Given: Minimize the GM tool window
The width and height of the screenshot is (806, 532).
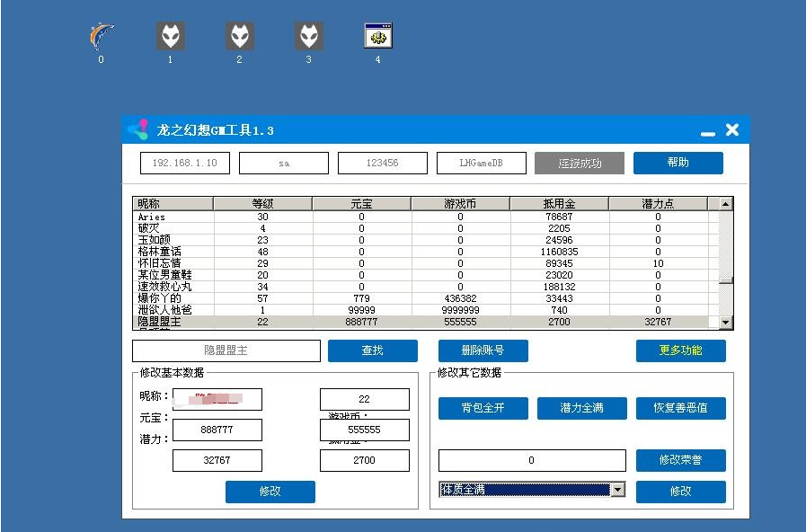Looking at the screenshot, I should pos(708,132).
